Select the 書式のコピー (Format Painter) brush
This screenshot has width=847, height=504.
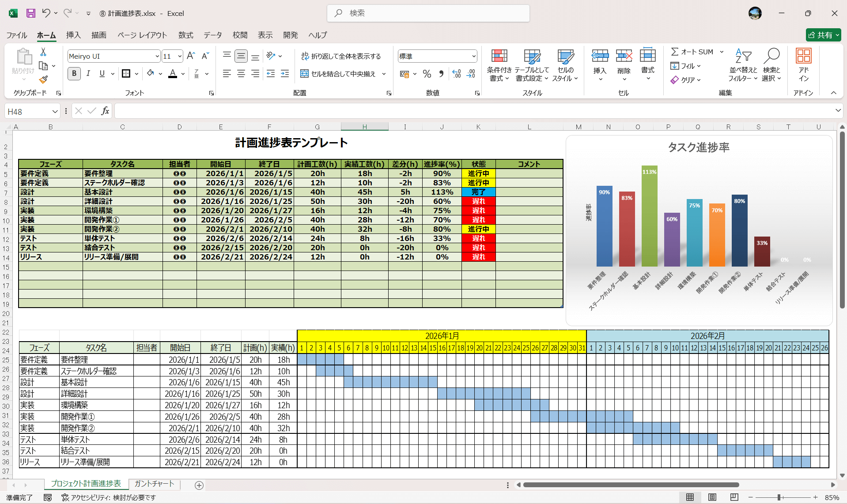point(43,80)
